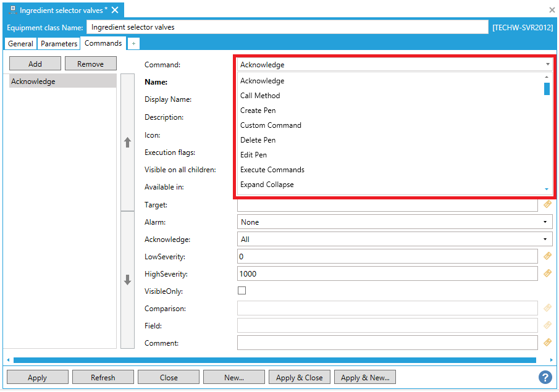Click tag icon beside HighSeverity field

547,273
